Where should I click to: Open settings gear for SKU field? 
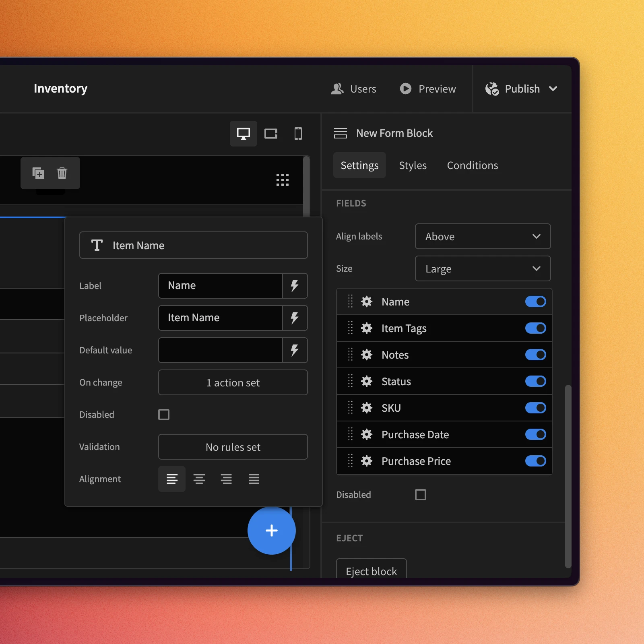coord(367,408)
